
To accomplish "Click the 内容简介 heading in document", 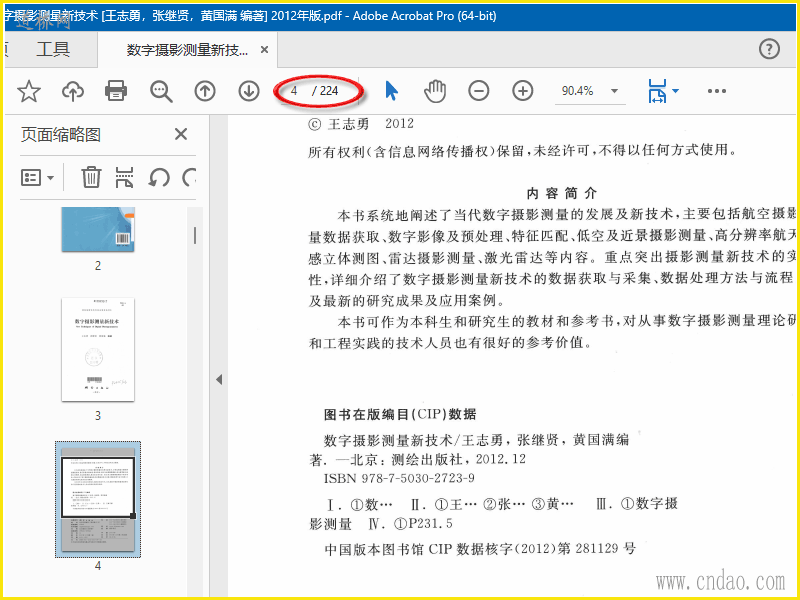I will pyautogui.click(x=562, y=193).
